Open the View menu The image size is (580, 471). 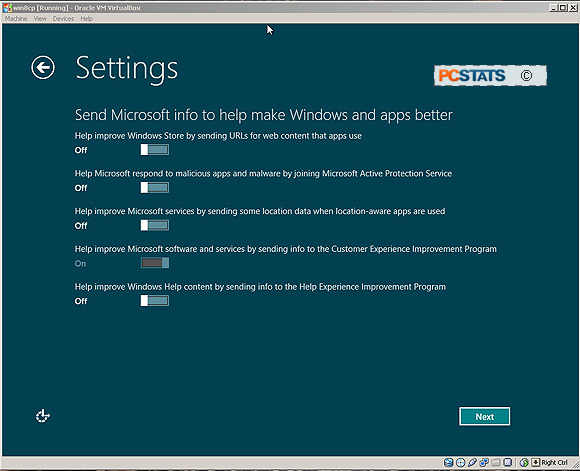point(40,18)
